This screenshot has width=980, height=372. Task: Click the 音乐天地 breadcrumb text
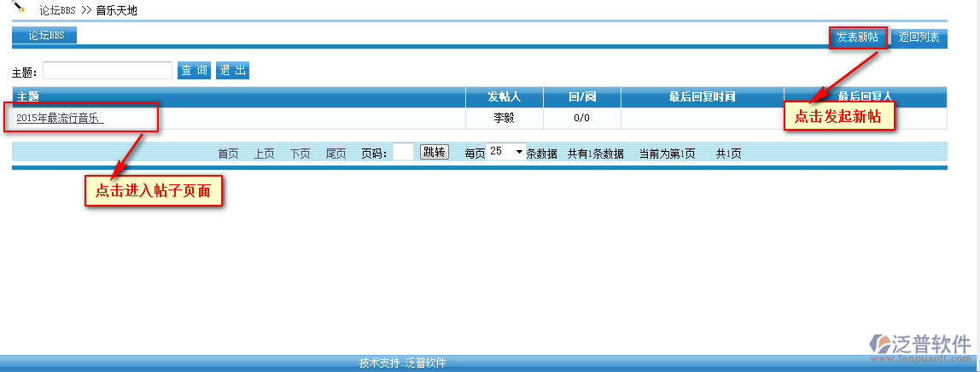pyautogui.click(x=116, y=10)
